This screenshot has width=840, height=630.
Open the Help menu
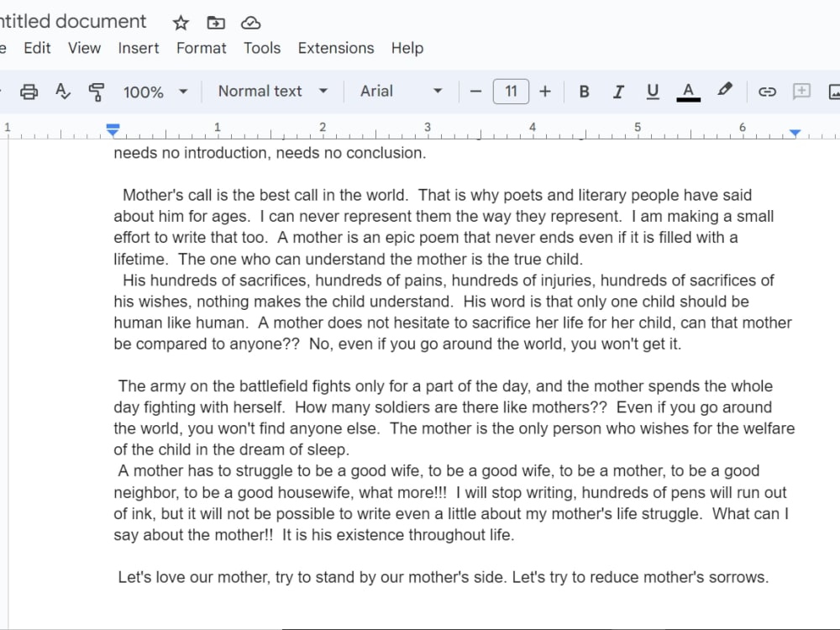[x=407, y=48]
